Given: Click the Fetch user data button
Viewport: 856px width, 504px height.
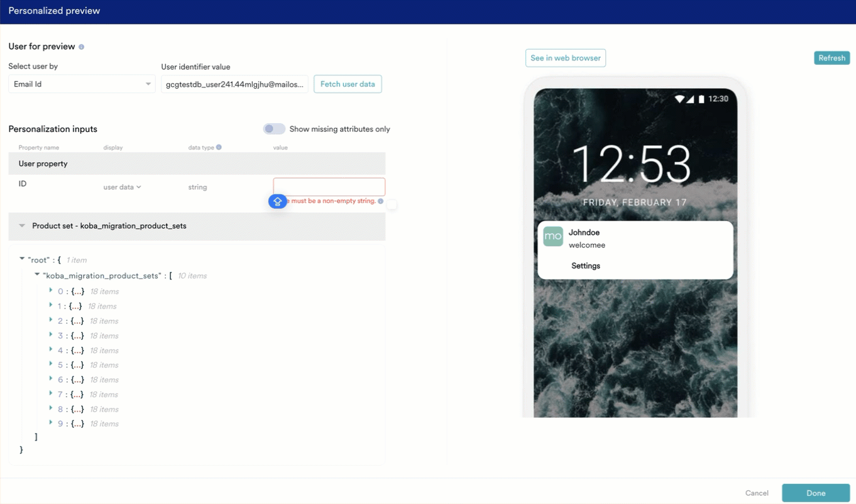Looking at the screenshot, I should pos(348,84).
